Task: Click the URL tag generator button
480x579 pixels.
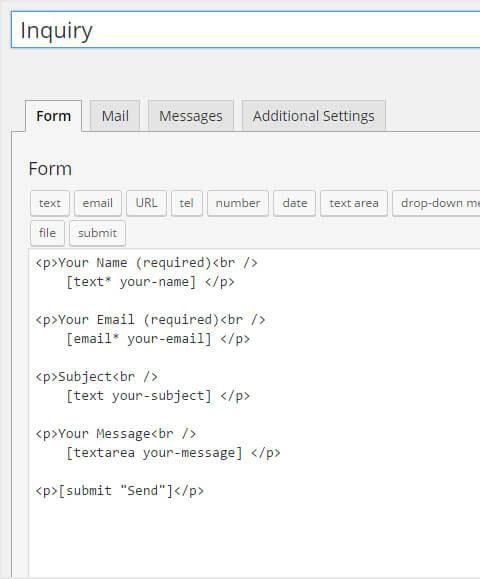Action: pyautogui.click(x=146, y=203)
